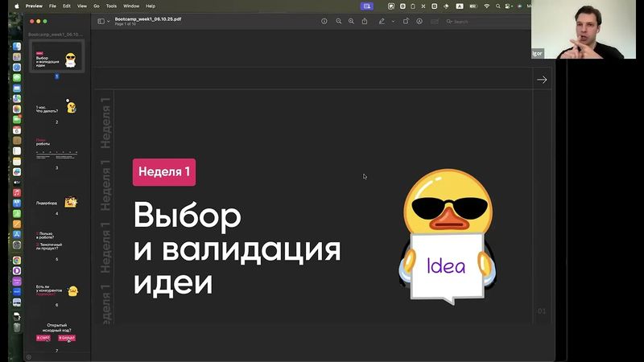Image resolution: width=644 pixels, height=362 pixels.
Task: Open the Window menu
Action: click(131, 6)
